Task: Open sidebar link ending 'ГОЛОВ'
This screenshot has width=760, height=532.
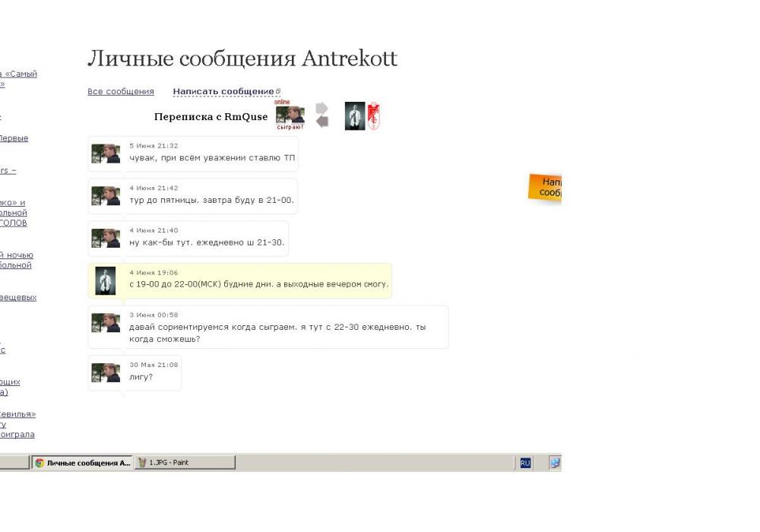Action: pyautogui.click(x=13, y=213)
